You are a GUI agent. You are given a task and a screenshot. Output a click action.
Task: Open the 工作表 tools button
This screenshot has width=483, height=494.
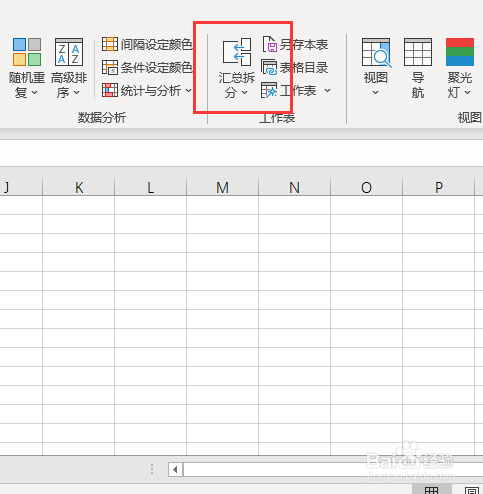(296, 90)
